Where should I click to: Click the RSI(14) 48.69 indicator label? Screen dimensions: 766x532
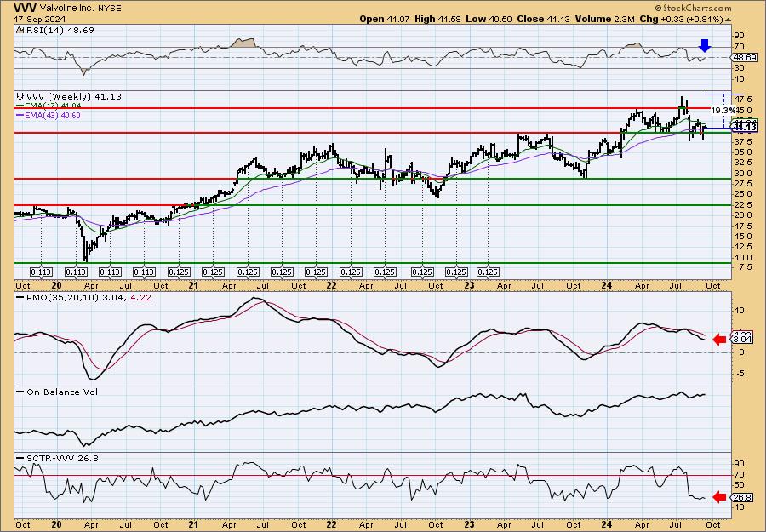pos(60,31)
